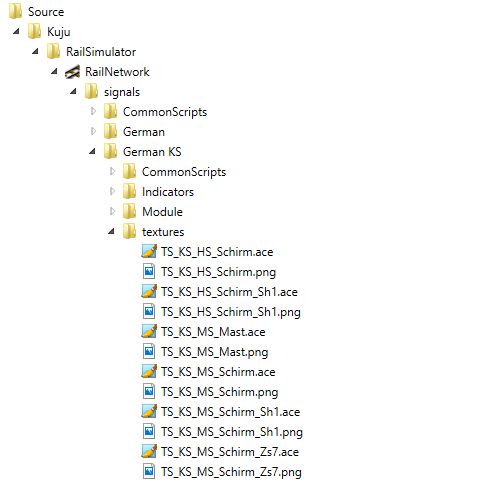Select file name TS_KS_HS_Schirm.ace

click(217, 252)
